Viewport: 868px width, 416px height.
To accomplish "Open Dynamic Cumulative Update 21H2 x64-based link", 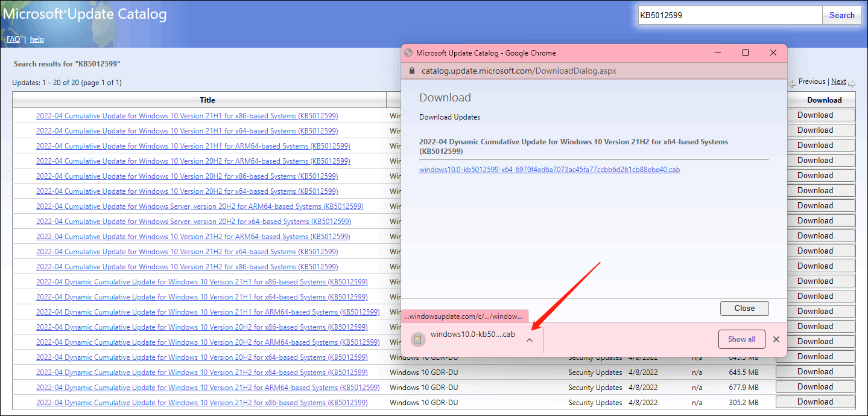I will [202, 373].
